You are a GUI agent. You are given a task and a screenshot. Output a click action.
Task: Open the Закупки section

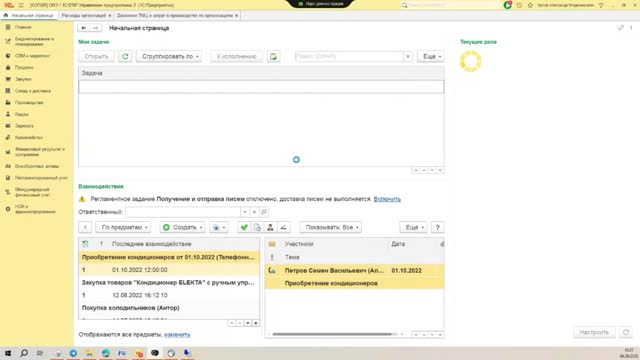coord(23,79)
